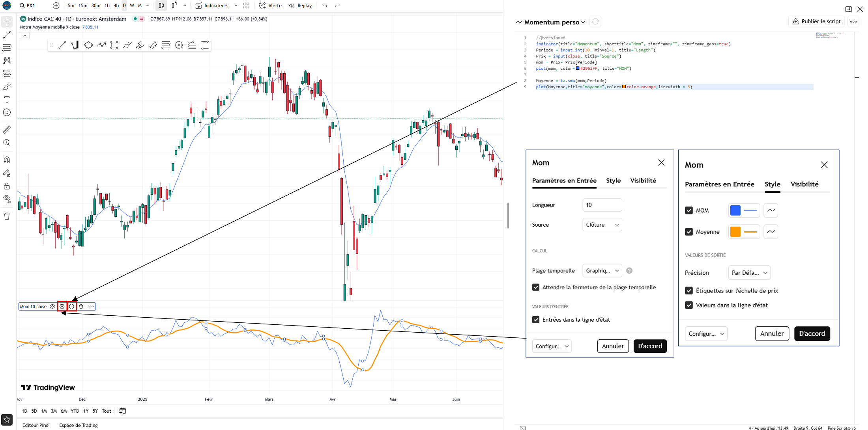Uncheck the Moyenne plot checkbox
The image size is (868, 430).
[689, 232]
